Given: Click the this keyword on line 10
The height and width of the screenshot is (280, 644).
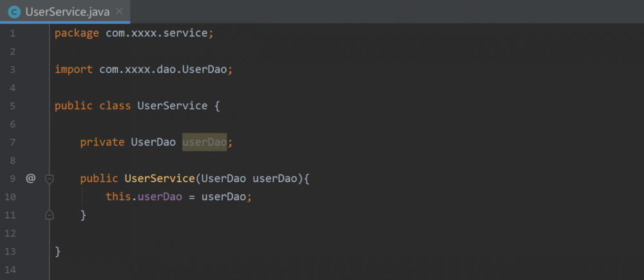Looking at the screenshot, I should click(118, 196).
